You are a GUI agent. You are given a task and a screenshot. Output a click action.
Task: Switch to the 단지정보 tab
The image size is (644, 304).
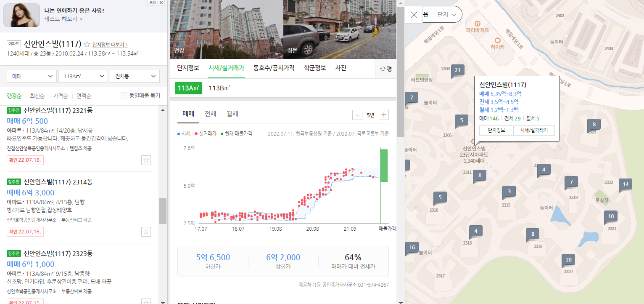pos(188,68)
